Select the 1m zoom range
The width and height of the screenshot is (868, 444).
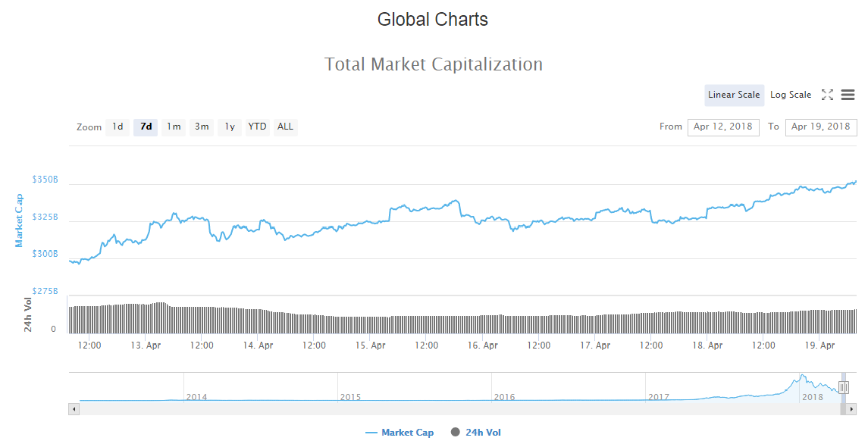point(173,127)
